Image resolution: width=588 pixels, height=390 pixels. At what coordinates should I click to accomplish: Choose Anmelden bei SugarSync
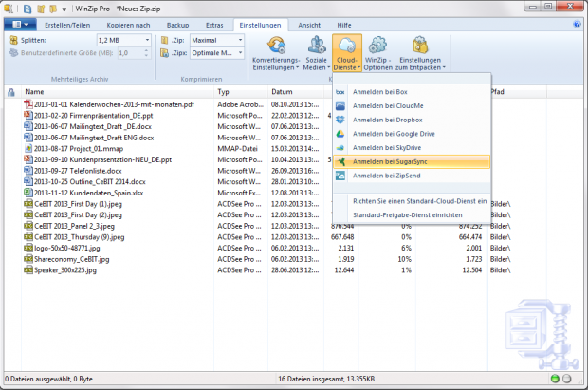pos(412,161)
